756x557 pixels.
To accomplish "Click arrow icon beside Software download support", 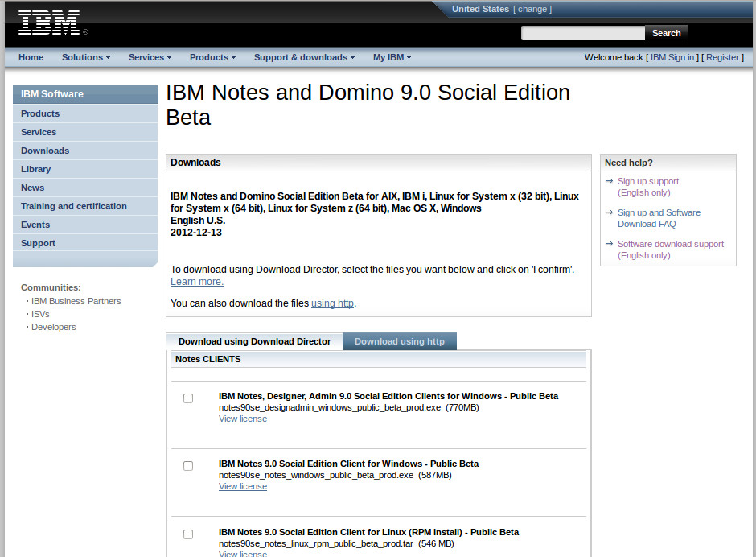I will (609, 244).
